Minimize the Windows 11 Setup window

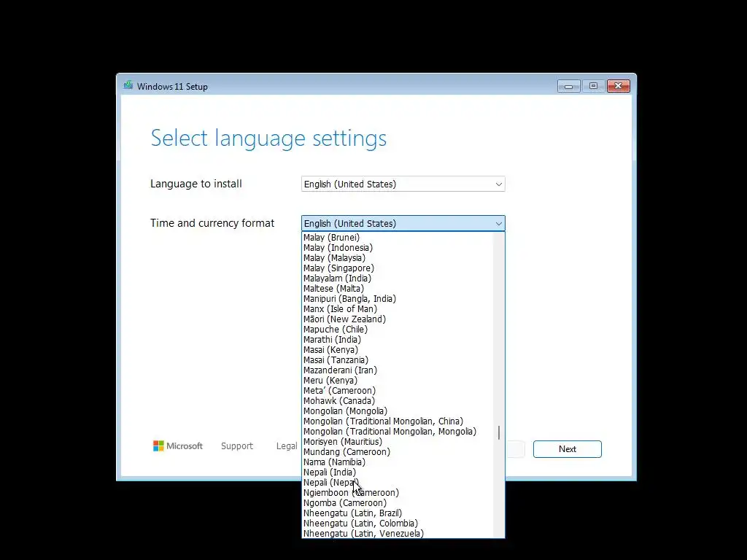click(568, 86)
